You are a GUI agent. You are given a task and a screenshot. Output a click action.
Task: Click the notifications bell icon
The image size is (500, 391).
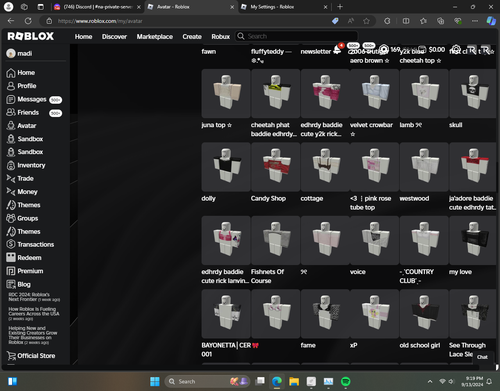[x=337, y=50]
